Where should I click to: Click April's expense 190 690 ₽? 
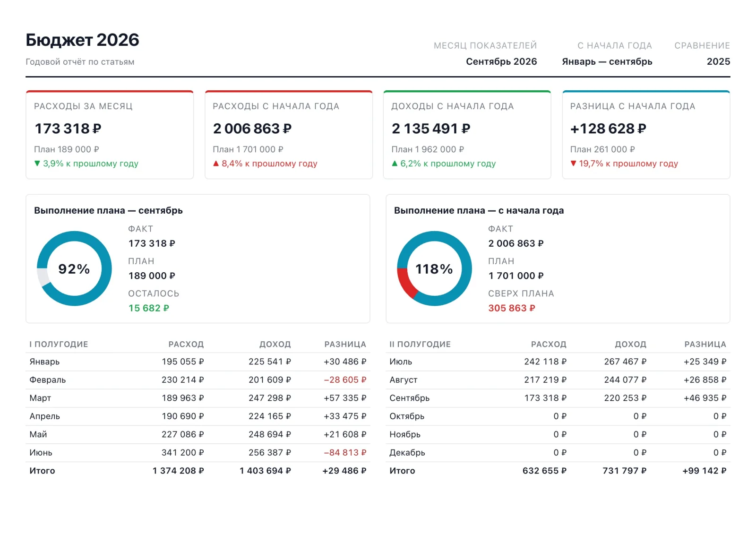[x=183, y=416]
